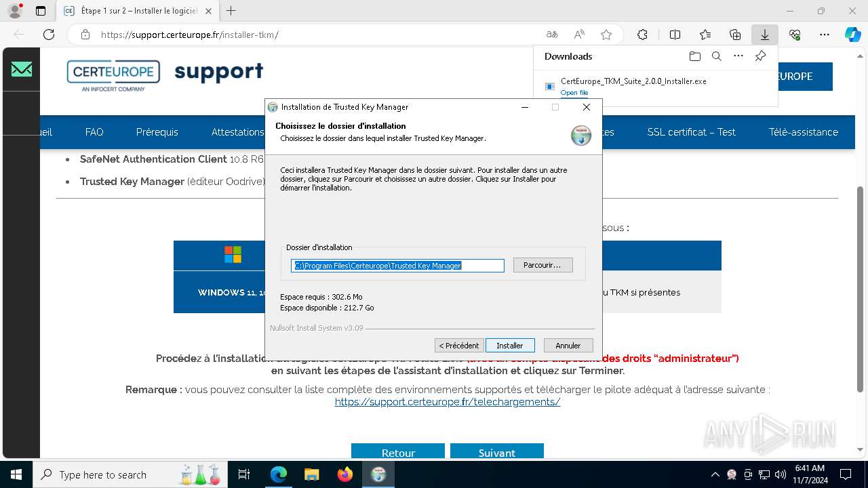Click the Retour button on the page
The height and width of the screenshot is (488, 868).
click(x=398, y=451)
